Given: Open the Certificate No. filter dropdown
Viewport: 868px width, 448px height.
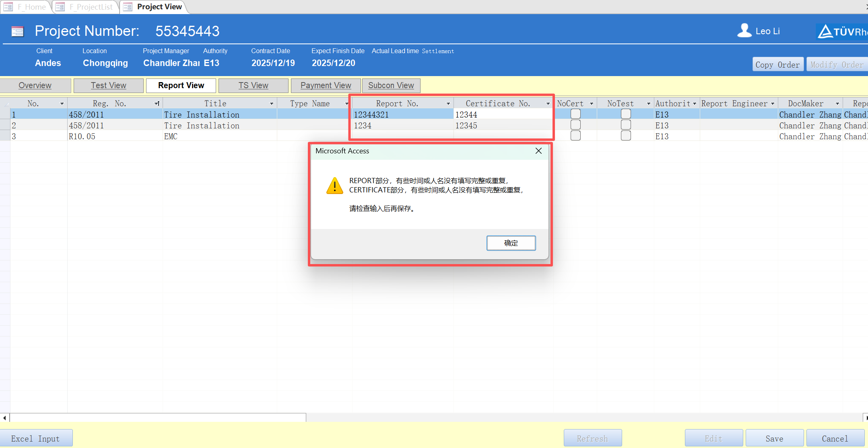Looking at the screenshot, I should point(547,103).
